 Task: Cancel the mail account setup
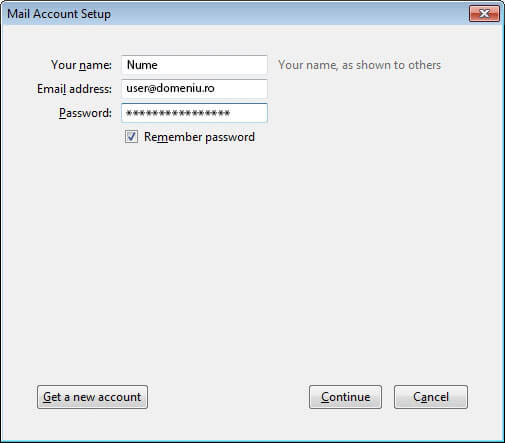pyautogui.click(x=431, y=397)
